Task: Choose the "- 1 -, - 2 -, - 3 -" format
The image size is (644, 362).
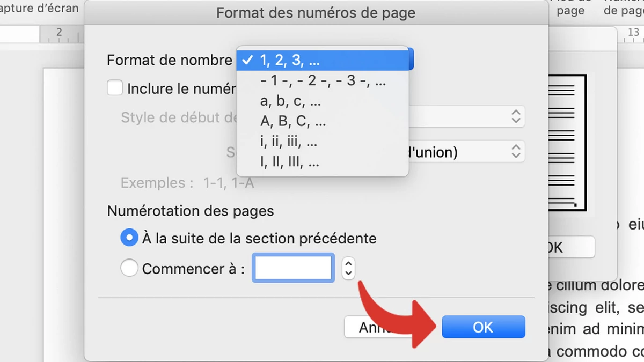Action: coord(323,81)
